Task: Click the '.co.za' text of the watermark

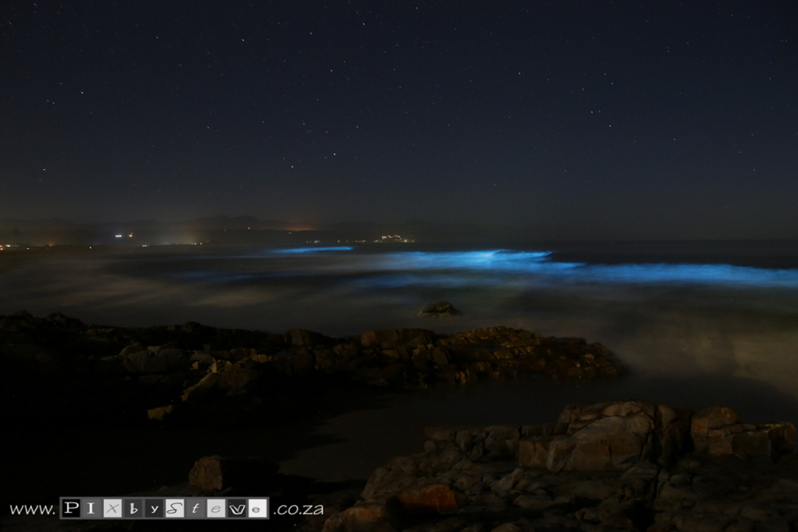Action: point(299,509)
